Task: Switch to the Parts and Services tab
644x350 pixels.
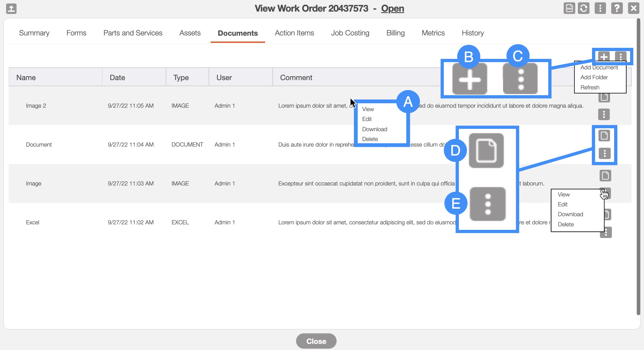Action: click(133, 33)
